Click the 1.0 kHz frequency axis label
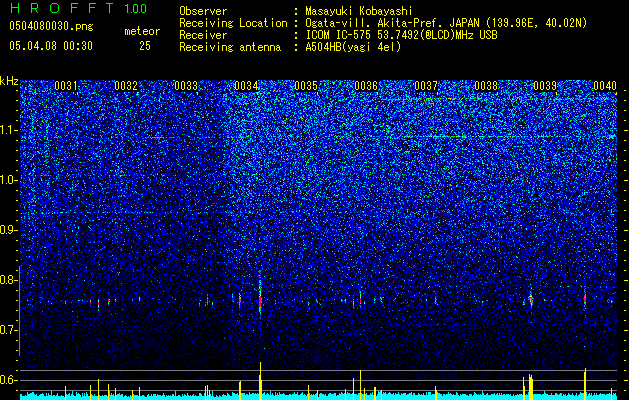Screen dimensions: 629x400 click(8, 180)
